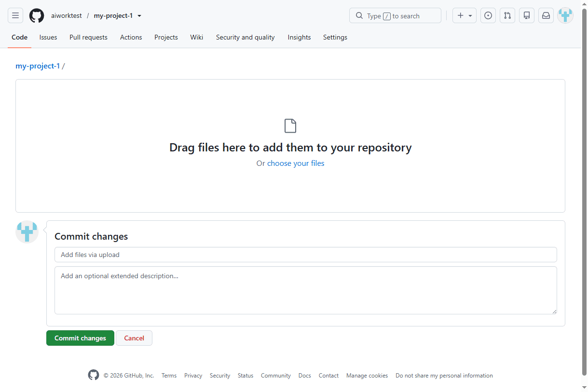
Task: Click the my-project-1 breadcrumb link
Action: tap(38, 66)
